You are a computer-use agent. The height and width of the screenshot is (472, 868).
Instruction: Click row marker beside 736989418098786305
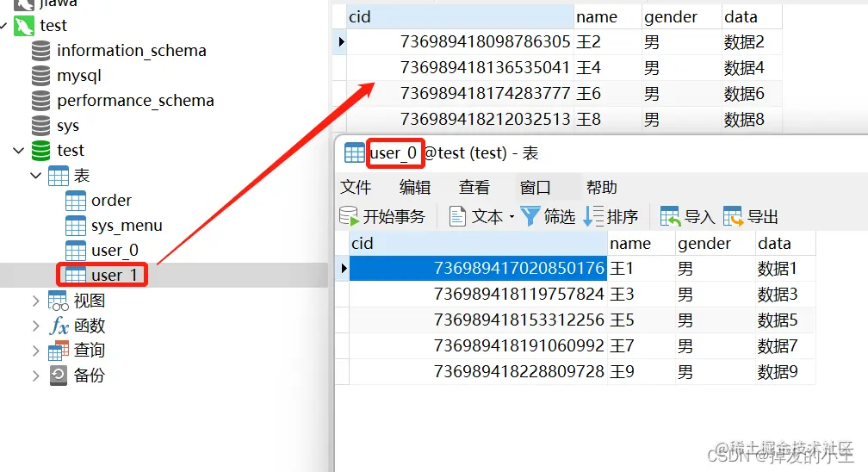(x=340, y=41)
